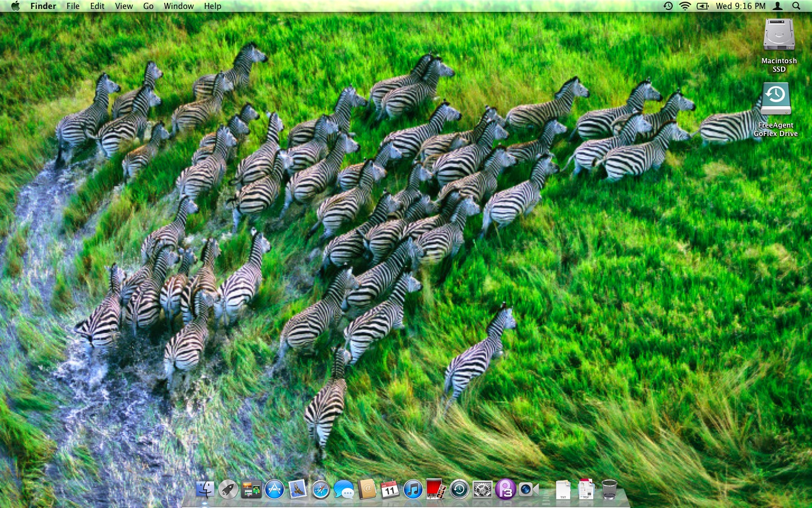812x508 pixels.
Task: Open the camera app in Dock
Action: pos(528,489)
